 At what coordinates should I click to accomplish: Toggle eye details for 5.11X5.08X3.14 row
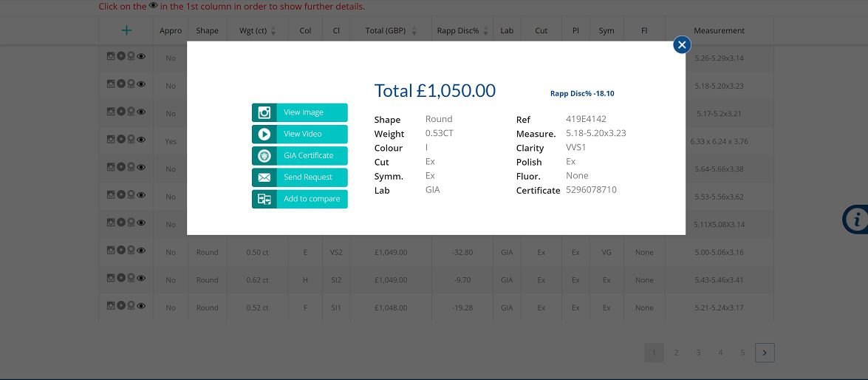pos(141,222)
